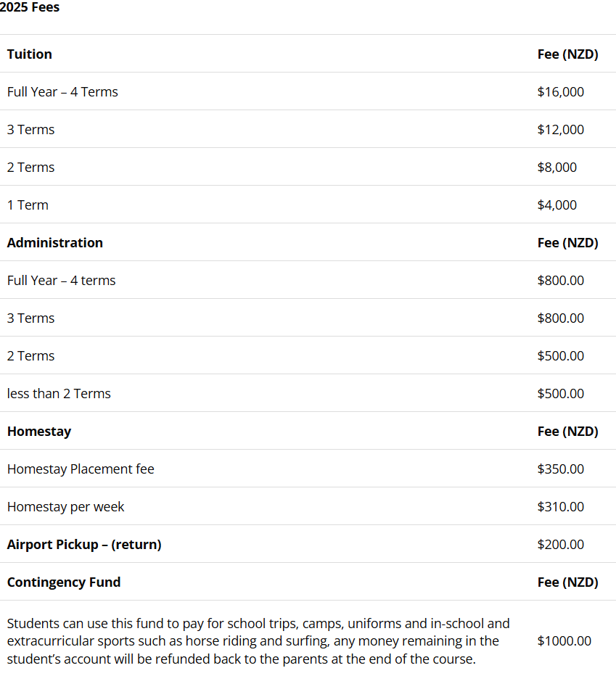Click the Homestay per week label
Image resolution: width=616 pixels, height=676 pixels.
(x=65, y=507)
